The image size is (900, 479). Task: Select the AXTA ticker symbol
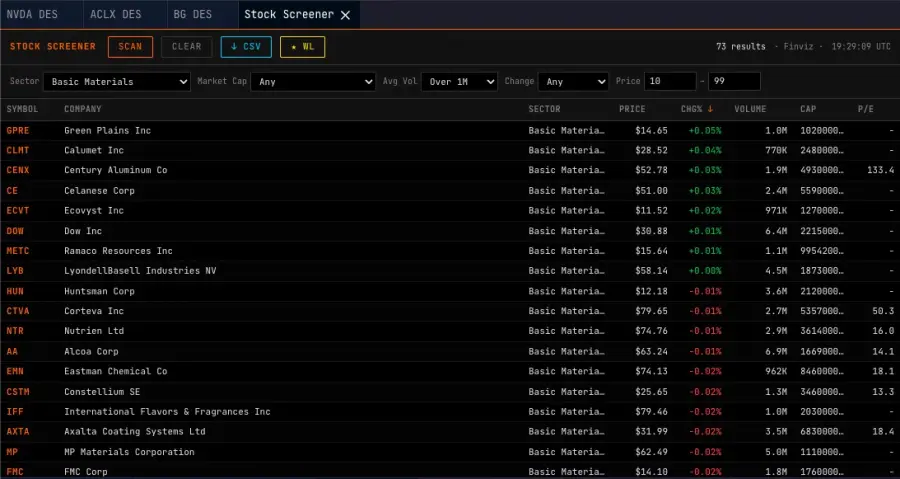(18, 431)
